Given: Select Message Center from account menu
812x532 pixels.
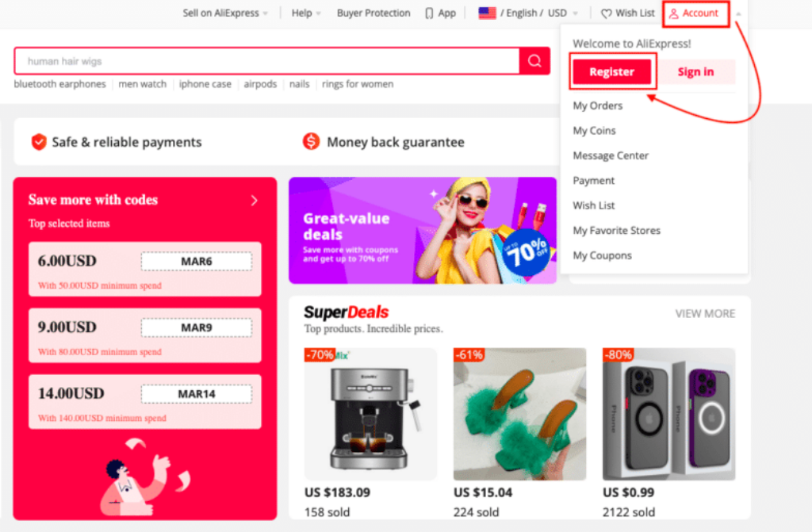Looking at the screenshot, I should click(611, 155).
